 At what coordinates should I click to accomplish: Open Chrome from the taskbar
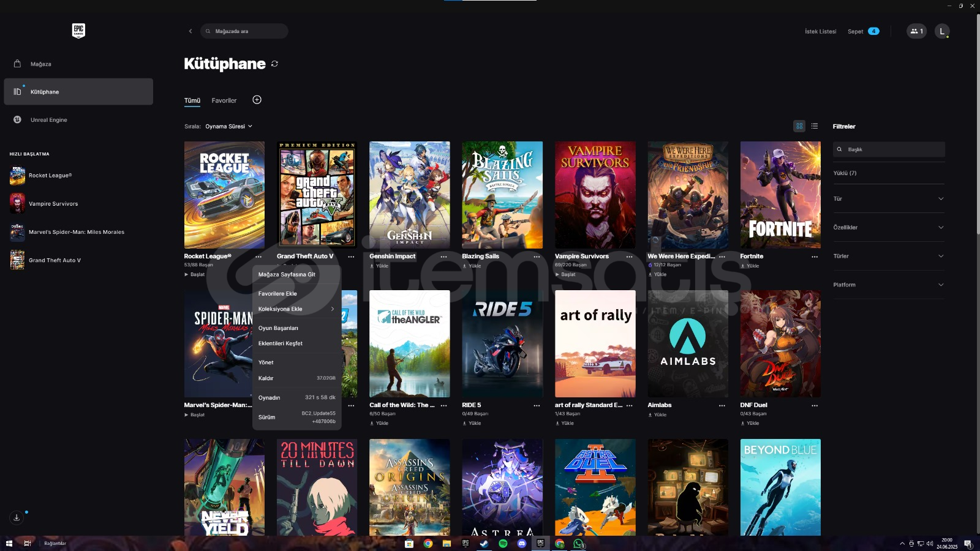pyautogui.click(x=428, y=543)
